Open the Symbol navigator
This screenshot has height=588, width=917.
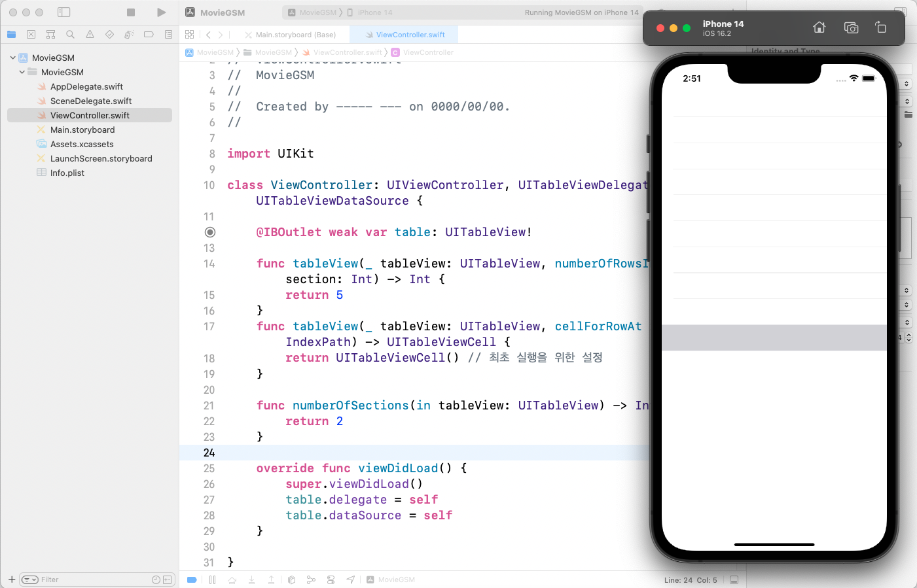(51, 34)
